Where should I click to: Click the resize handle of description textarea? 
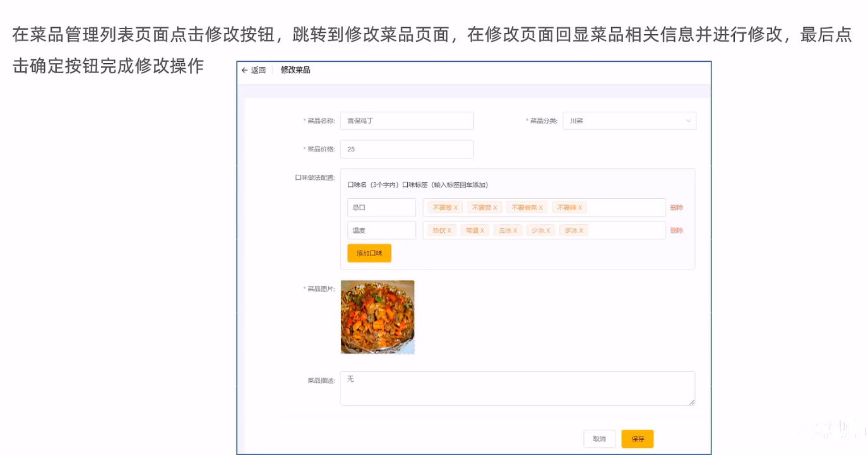(x=692, y=402)
